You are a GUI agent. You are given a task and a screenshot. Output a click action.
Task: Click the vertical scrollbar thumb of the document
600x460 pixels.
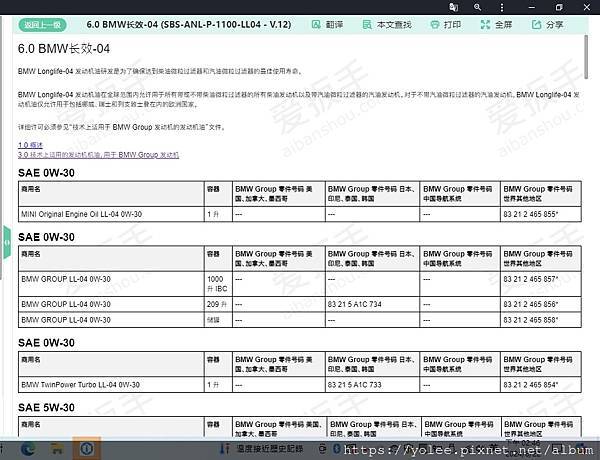[586, 57]
